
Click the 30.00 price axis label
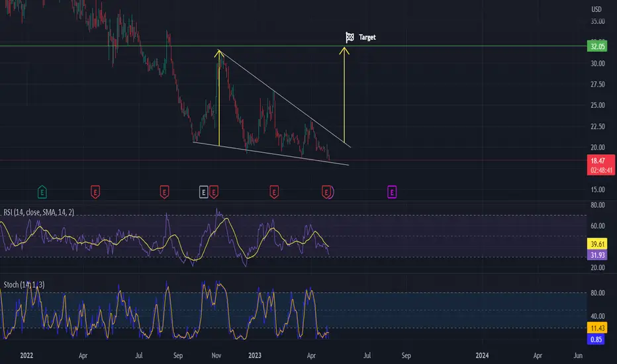click(597, 64)
